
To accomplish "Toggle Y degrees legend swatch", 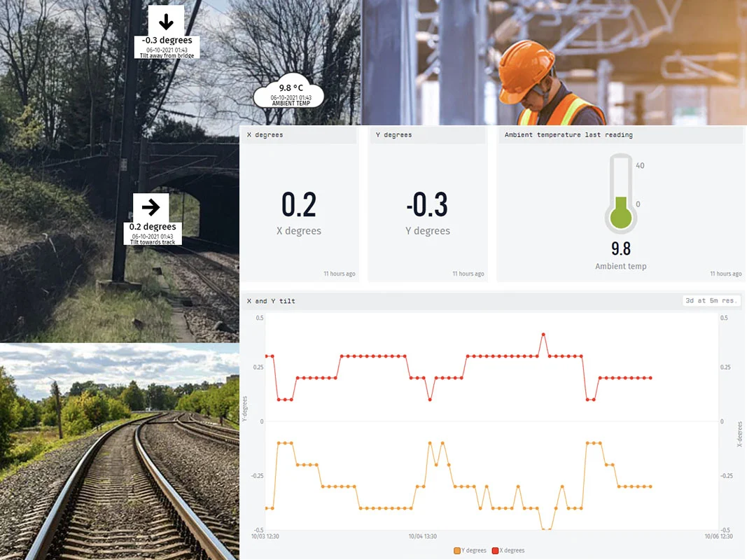I will [x=457, y=550].
